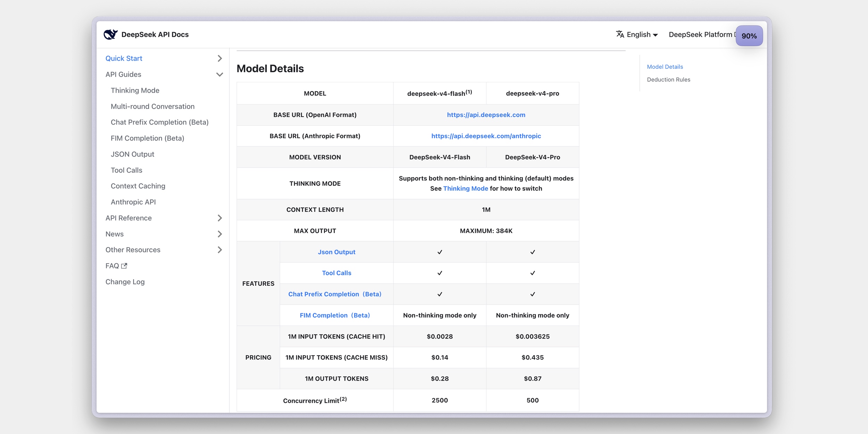Open FIM Completion (Beta) table link

pos(335,315)
